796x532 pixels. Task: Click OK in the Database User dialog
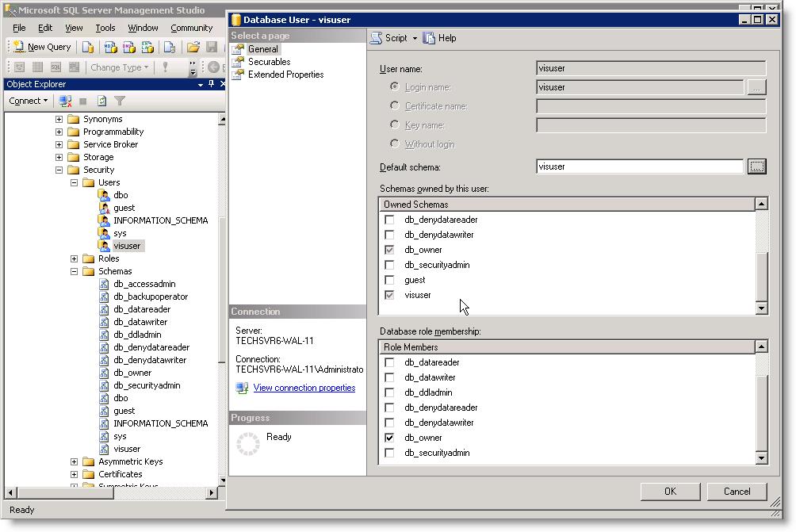[x=670, y=492]
